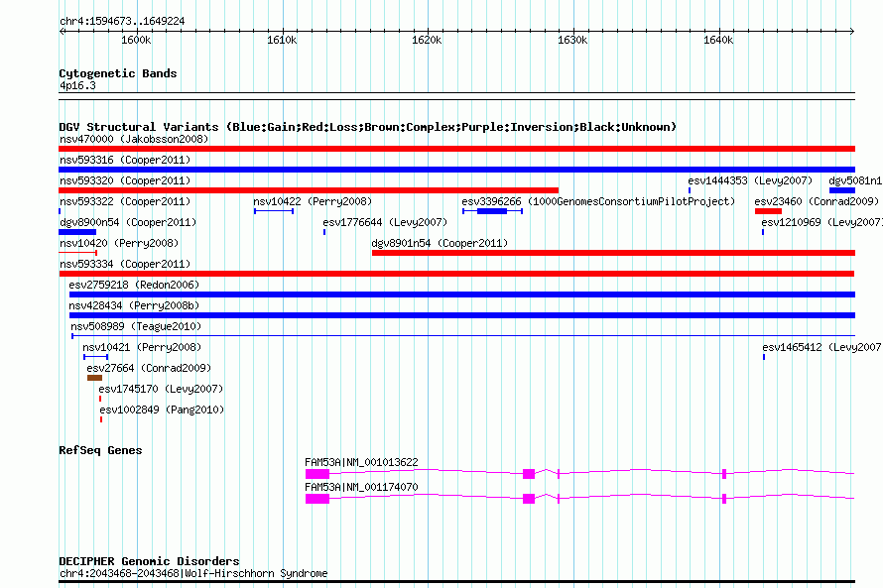Click the nsv508989 (Teague2010) label
Viewport: 883px width, 588px height.
tap(136, 326)
